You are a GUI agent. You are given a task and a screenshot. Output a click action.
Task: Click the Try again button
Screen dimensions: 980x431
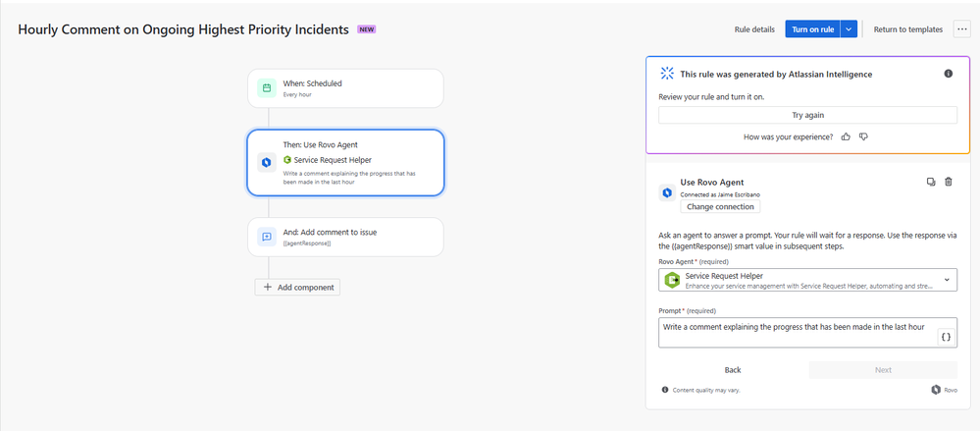(x=807, y=115)
